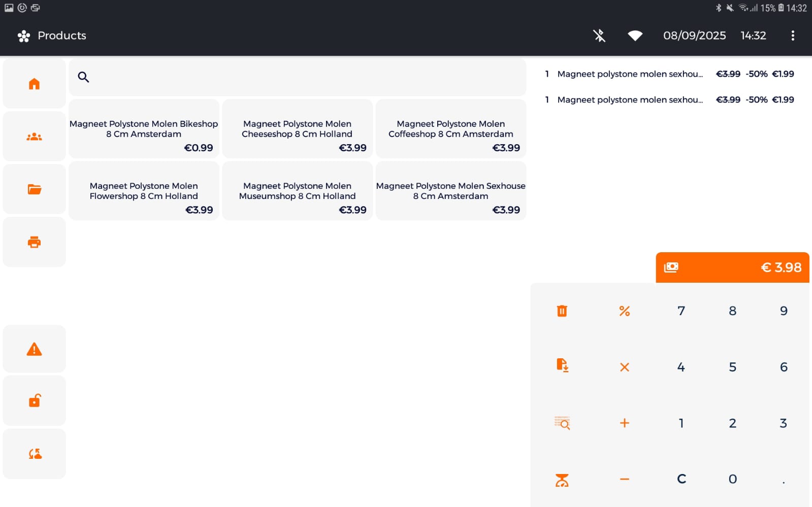Viewport: 812px width, 507px height.
Task: Open the warning triangle icon
Action: tap(34, 349)
